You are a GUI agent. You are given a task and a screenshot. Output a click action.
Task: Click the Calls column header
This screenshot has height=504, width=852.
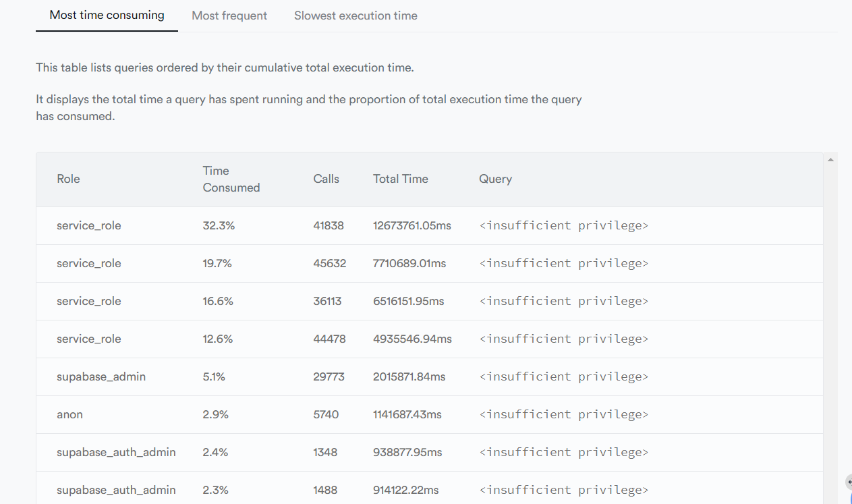(326, 179)
